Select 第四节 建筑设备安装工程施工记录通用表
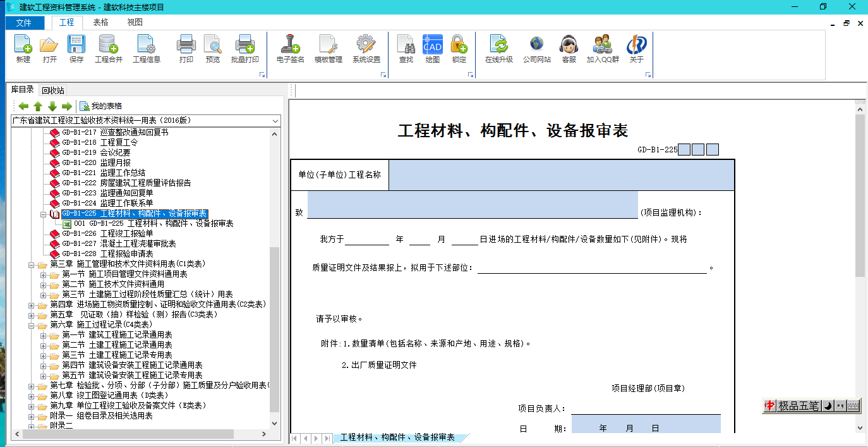 [132, 365]
